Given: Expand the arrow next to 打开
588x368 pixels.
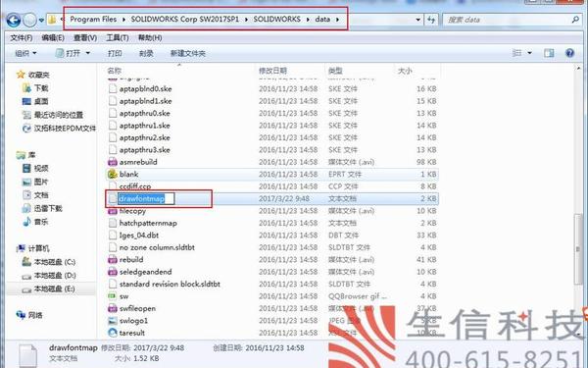Looking at the screenshot, I should click(x=88, y=53).
